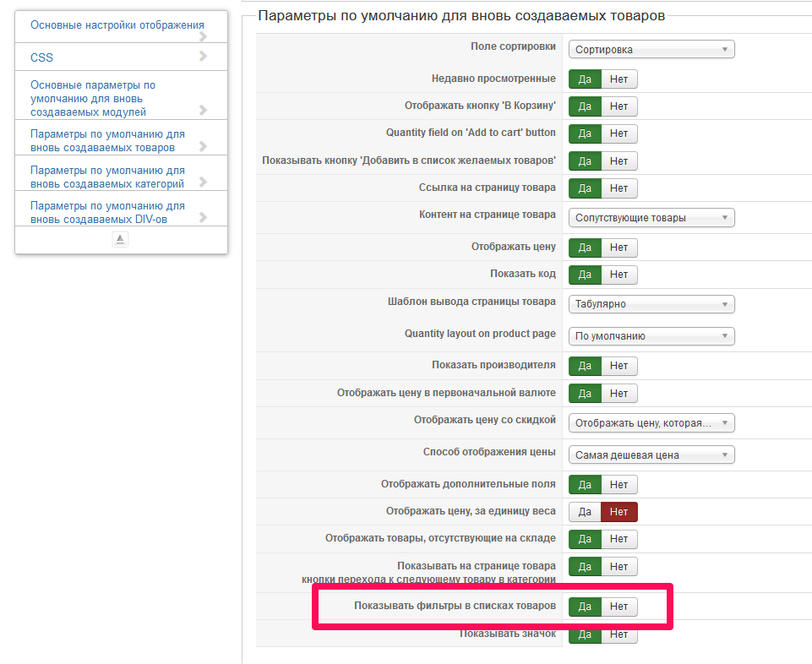Set товары, отсутствующие на складе to Нет
812x664 pixels.
point(619,539)
